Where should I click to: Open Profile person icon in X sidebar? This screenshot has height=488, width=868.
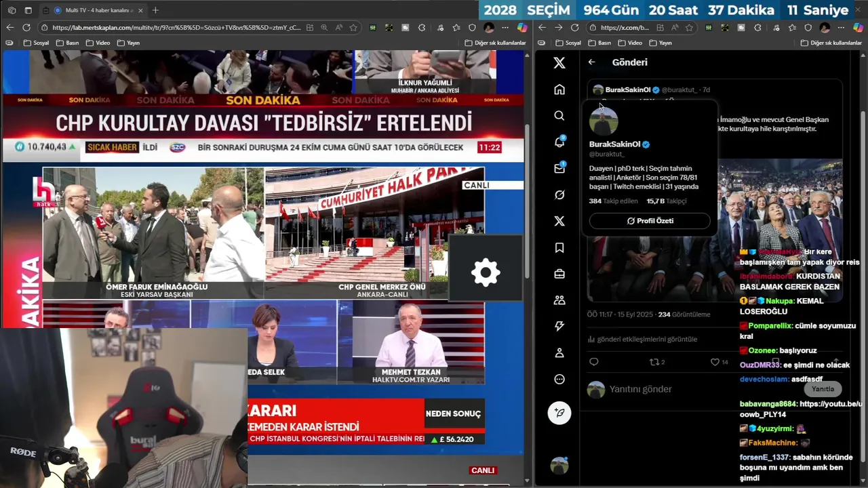click(559, 353)
